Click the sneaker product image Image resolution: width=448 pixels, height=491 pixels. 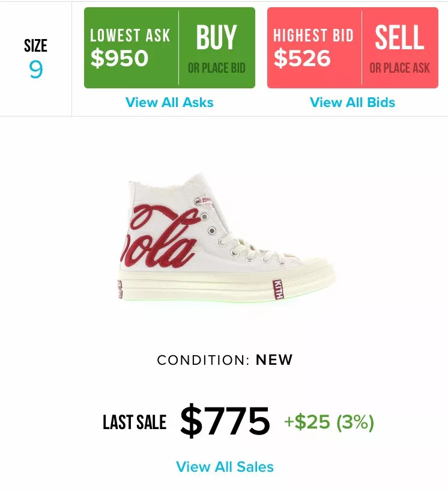[227, 240]
